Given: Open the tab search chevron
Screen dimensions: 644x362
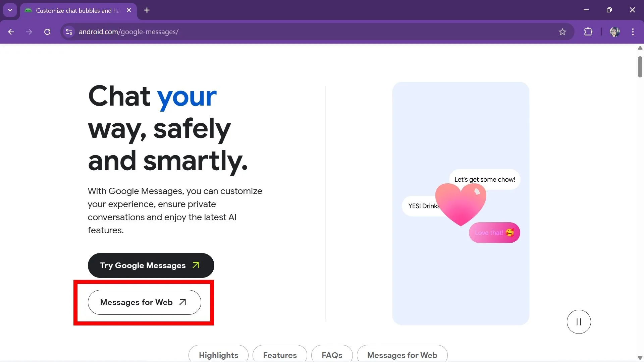Looking at the screenshot, I should coord(10,10).
